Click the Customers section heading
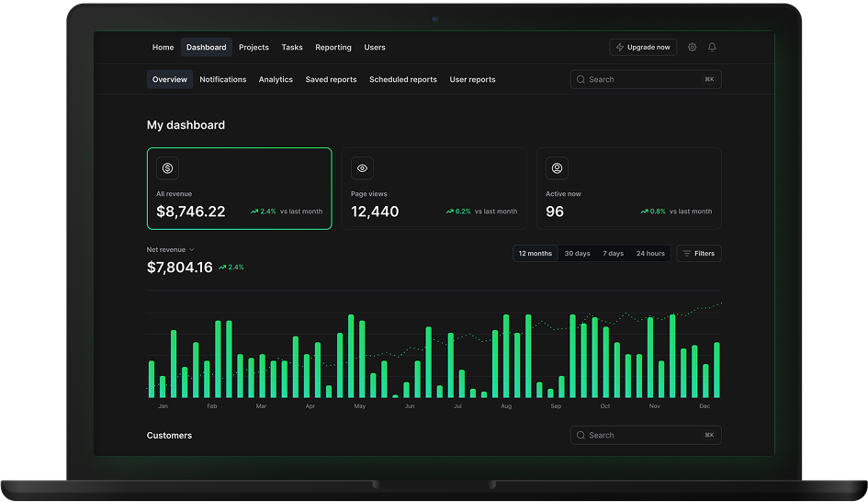The image size is (868, 502). [169, 436]
